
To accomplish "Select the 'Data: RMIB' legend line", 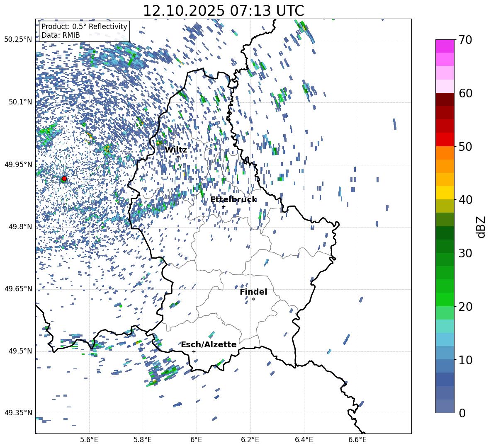I will point(61,35).
